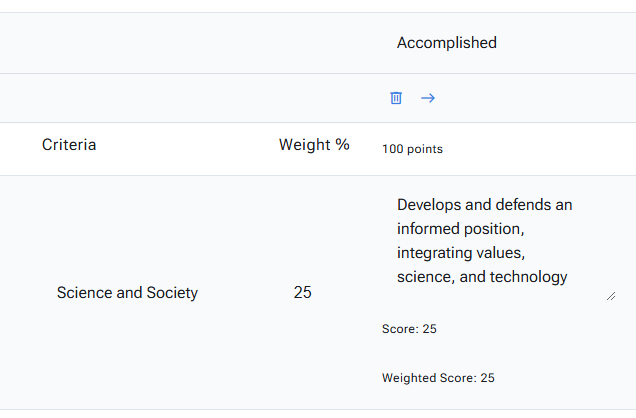Image resolution: width=636 pixels, height=418 pixels.
Task: Click the weight value 25
Action: point(303,293)
